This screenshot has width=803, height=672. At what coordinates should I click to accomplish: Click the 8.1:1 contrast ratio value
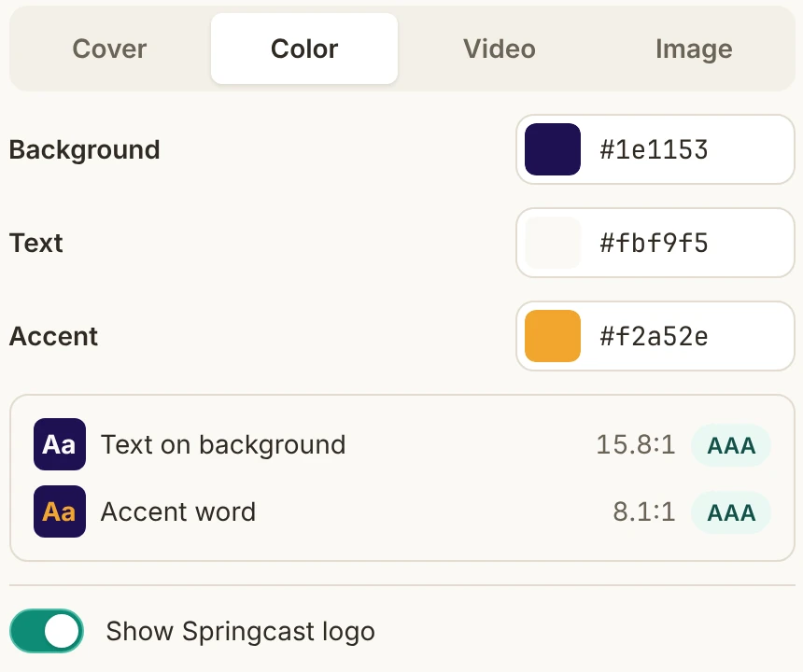click(644, 511)
